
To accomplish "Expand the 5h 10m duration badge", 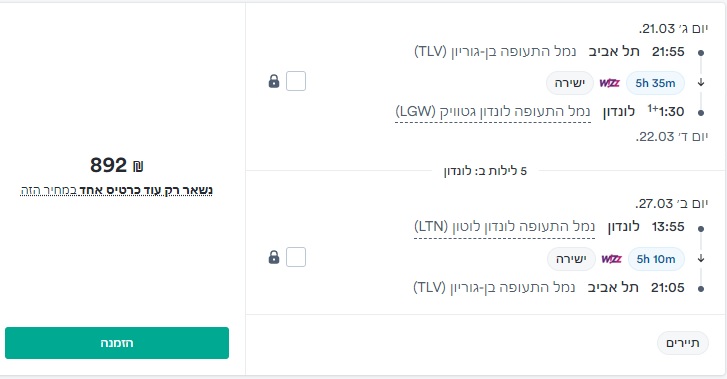I will (656, 259).
